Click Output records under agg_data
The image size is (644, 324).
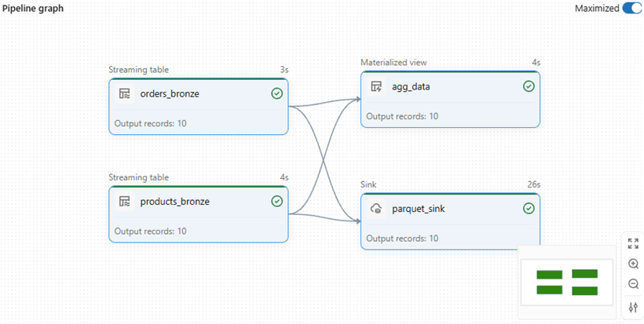402,116
